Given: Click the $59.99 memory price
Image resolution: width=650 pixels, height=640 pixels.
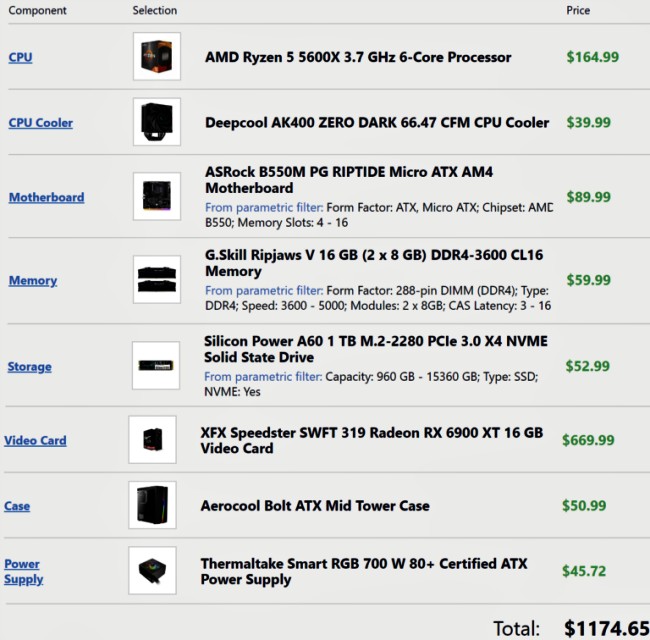Looking at the screenshot, I should (x=589, y=280).
